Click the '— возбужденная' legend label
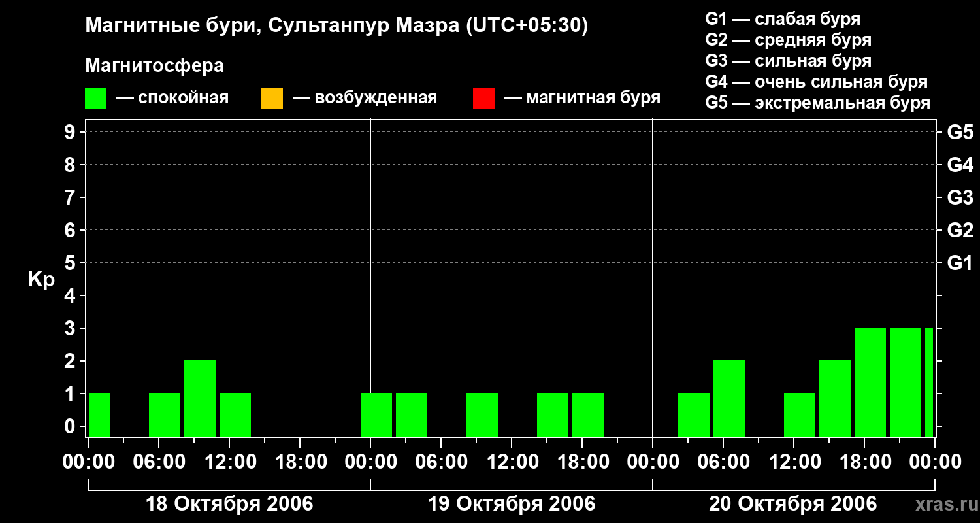 coord(365,98)
